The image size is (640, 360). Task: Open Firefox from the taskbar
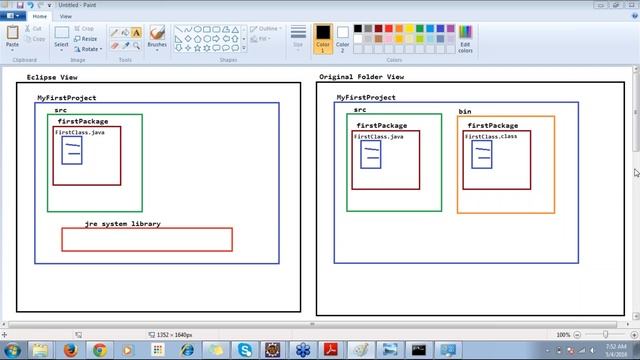[x=71, y=350]
